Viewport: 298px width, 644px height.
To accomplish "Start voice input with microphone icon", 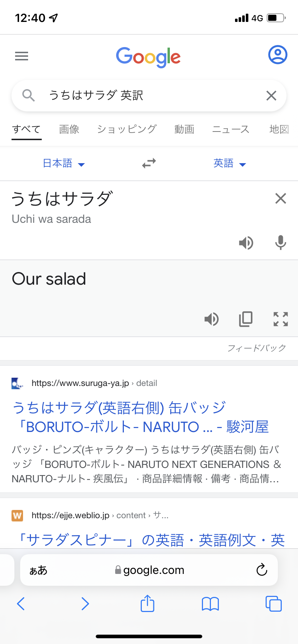I will 280,243.
